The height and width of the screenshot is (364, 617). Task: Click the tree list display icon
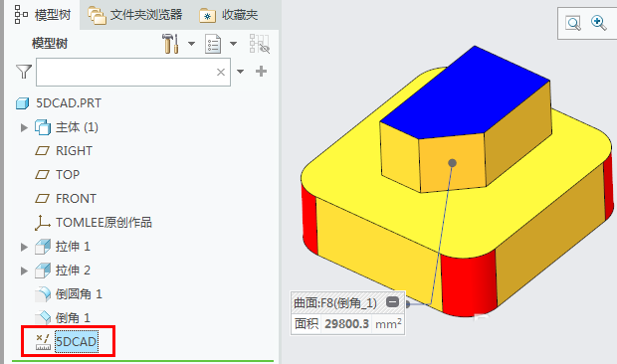tap(213, 44)
